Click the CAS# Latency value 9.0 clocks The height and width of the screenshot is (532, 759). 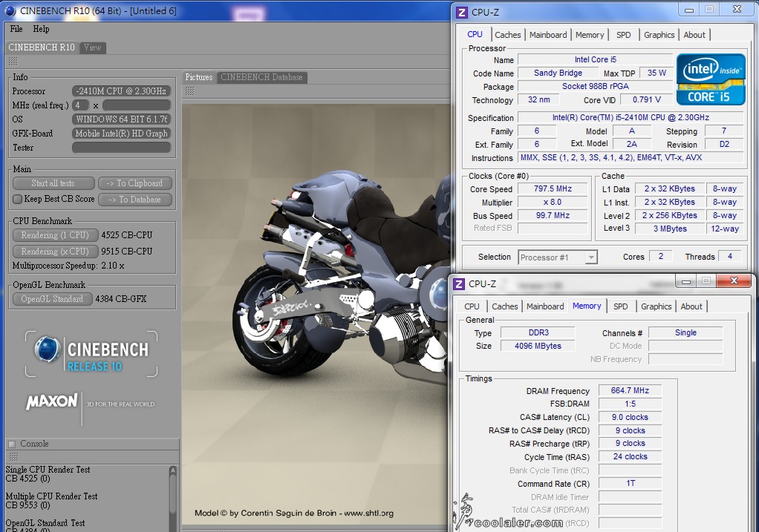click(x=630, y=417)
